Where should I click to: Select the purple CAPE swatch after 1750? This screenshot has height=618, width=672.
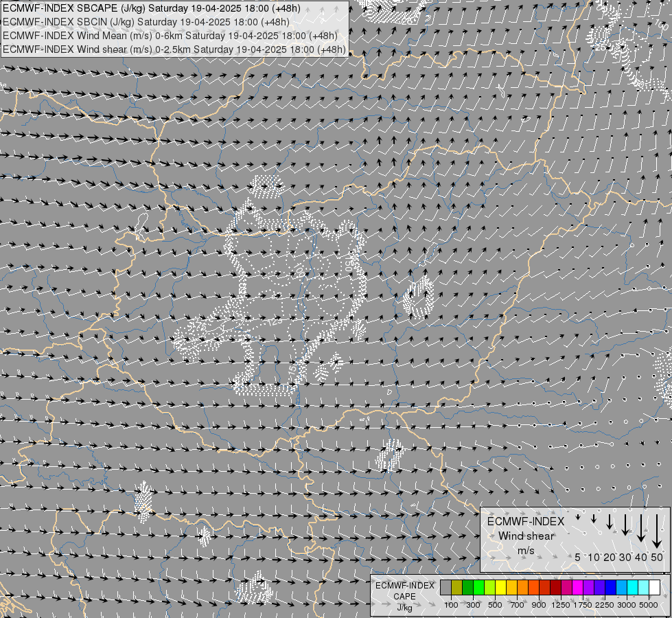point(588,588)
